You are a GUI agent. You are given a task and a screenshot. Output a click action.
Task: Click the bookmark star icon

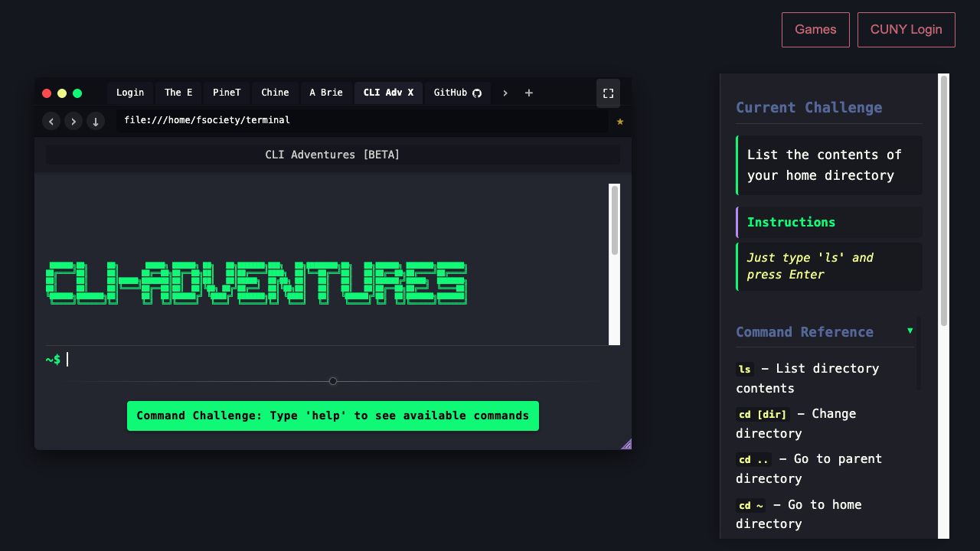(620, 121)
